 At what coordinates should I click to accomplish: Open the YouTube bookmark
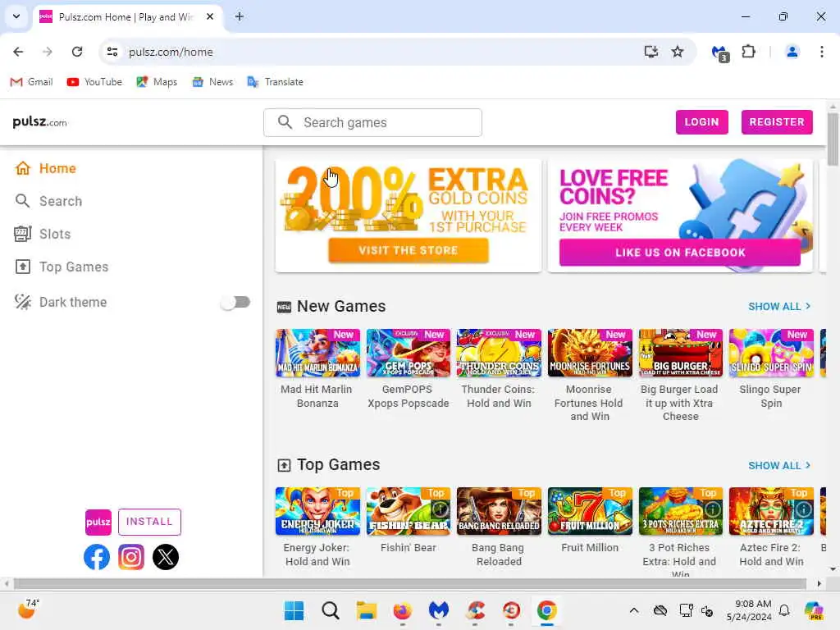point(94,82)
